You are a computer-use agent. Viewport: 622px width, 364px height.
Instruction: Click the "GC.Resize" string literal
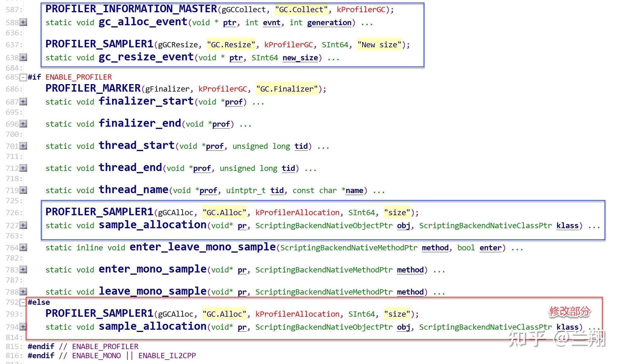pos(231,45)
